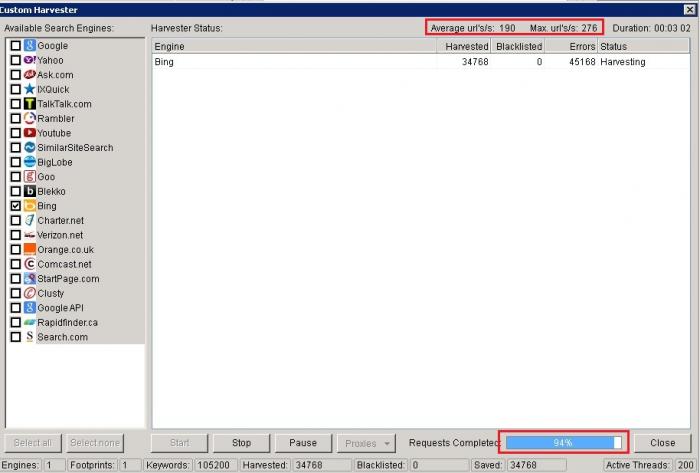This screenshot has height=473, width=700.
Task: Select the Bing row in results table
Action: (x=421, y=62)
